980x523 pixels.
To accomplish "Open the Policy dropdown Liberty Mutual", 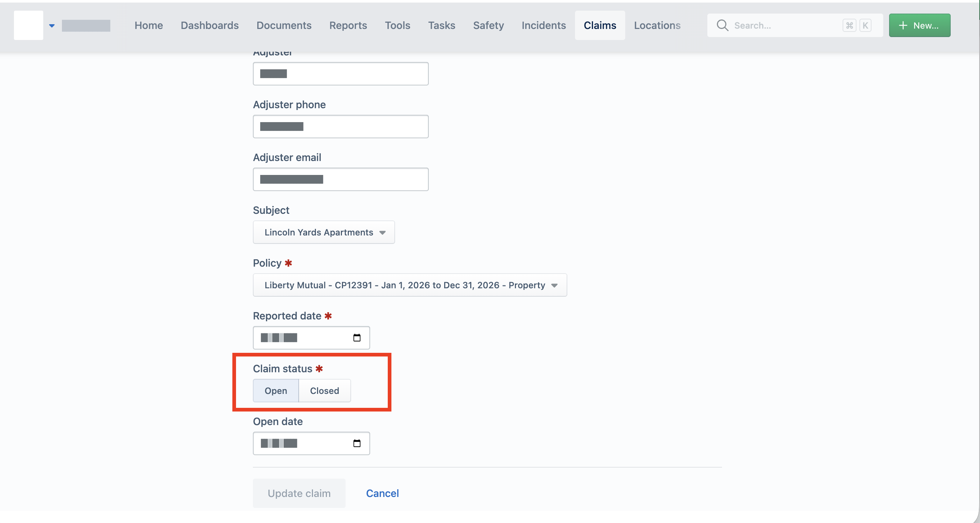I will pyautogui.click(x=410, y=285).
